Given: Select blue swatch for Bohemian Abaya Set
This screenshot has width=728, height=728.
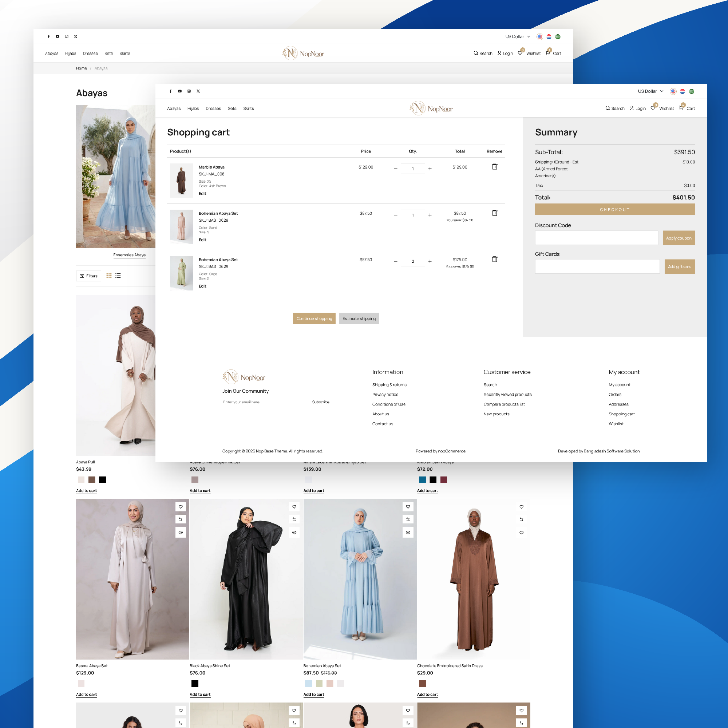Looking at the screenshot, I should pos(308,684).
